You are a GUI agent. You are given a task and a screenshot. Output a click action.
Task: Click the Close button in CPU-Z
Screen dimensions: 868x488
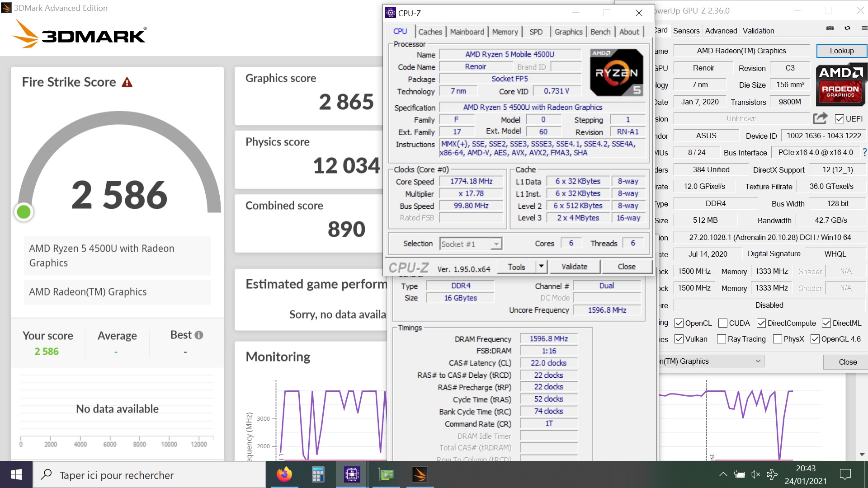point(626,267)
